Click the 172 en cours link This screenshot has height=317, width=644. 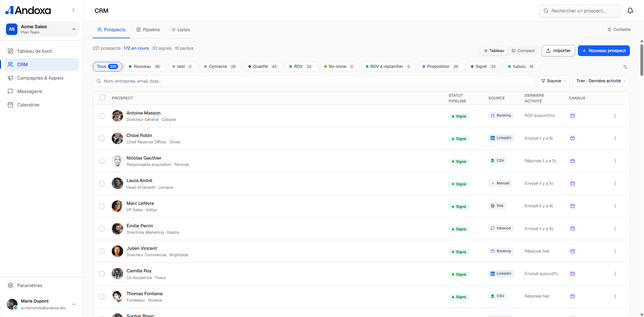136,48
